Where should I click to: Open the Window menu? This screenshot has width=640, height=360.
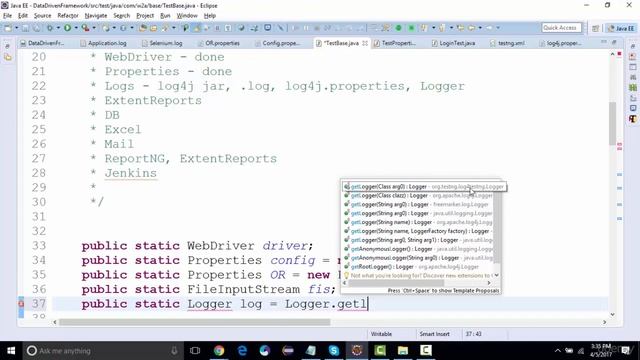[x=187, y=16]
